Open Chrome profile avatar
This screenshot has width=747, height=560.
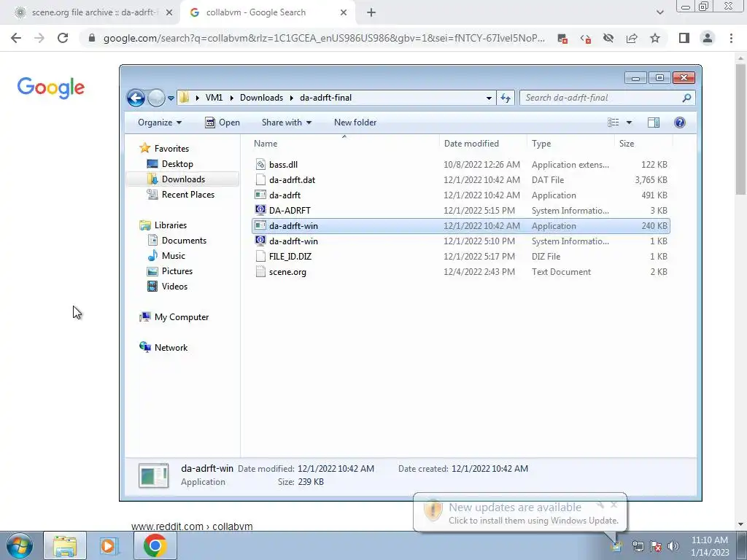point(708,38)
